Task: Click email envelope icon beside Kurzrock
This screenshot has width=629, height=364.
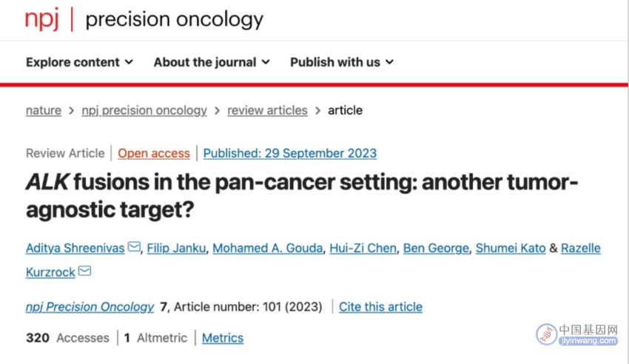Action: point(84,271)
